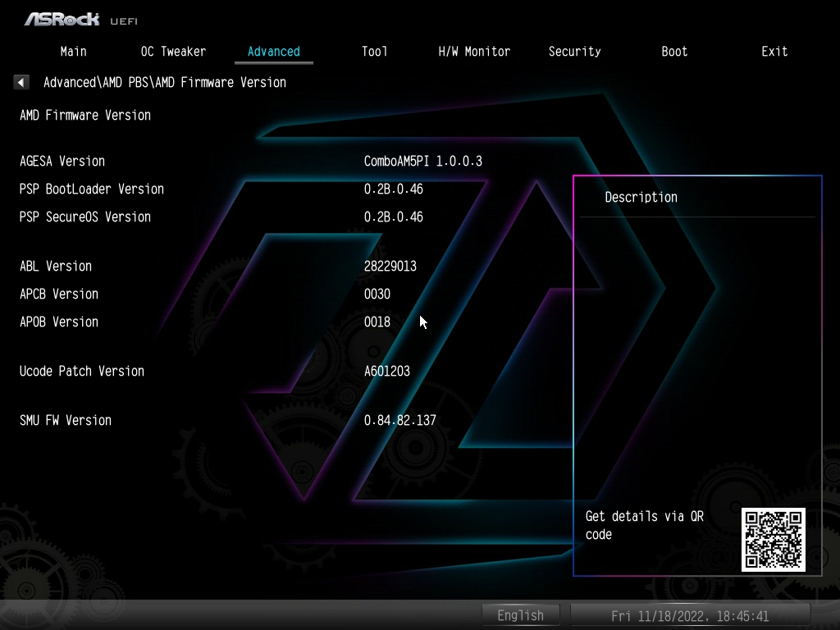Click the ComboAM5PI 1.0.0.3 value
This screenshot has height=630, width=840.
click(x=423, y=162)
